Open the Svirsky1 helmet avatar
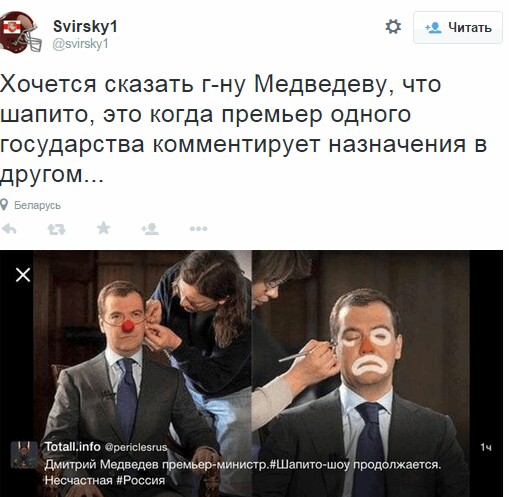The width and height of the screenshot is (509, 497). click(x=20, y=32)
